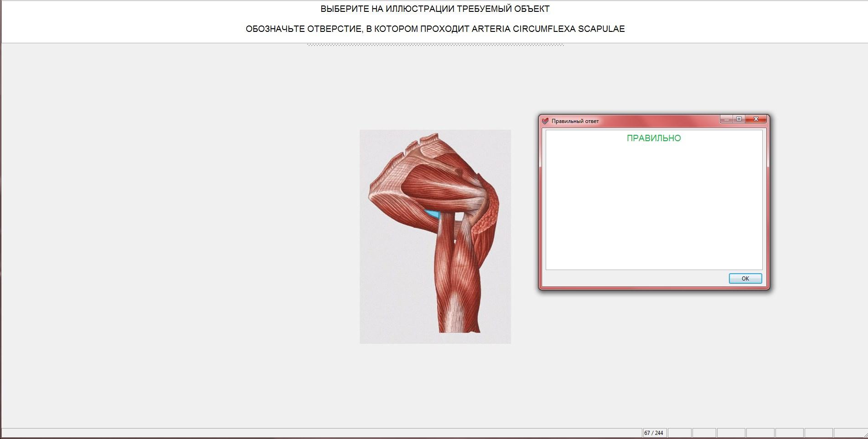Click the question text about arteria circumflexa scapulae
This screenshot has height=439, width=868.
pos(435,29)
